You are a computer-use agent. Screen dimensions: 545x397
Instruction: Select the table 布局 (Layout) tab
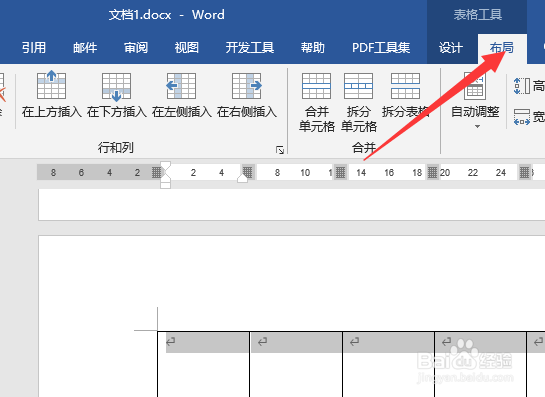pyautogui.click(x=502, y=48)
